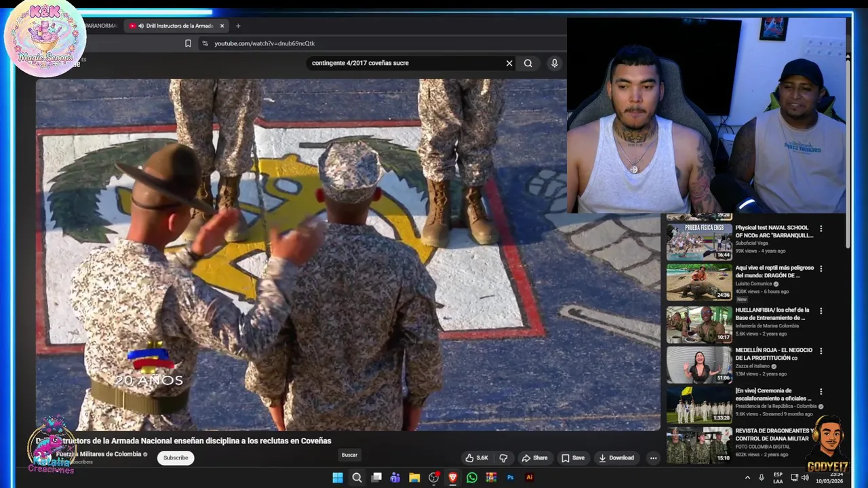
Task: Close the Drill Instructors de la Armada tab
Action: (x=222, y=26)
